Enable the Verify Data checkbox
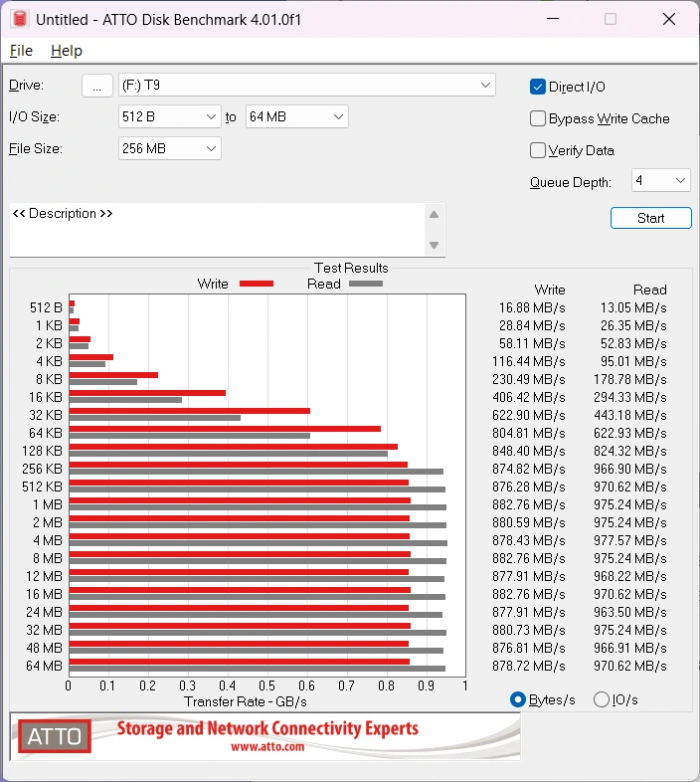700x782 pixels. point(538,150)
